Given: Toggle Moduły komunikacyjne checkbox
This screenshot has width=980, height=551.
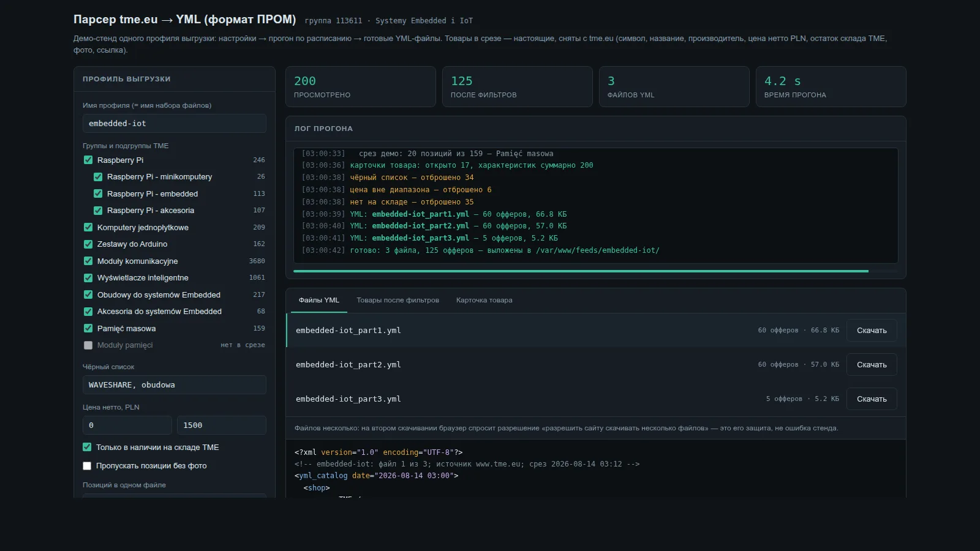Looking at the screenshot, I should (x=88, y=261).
